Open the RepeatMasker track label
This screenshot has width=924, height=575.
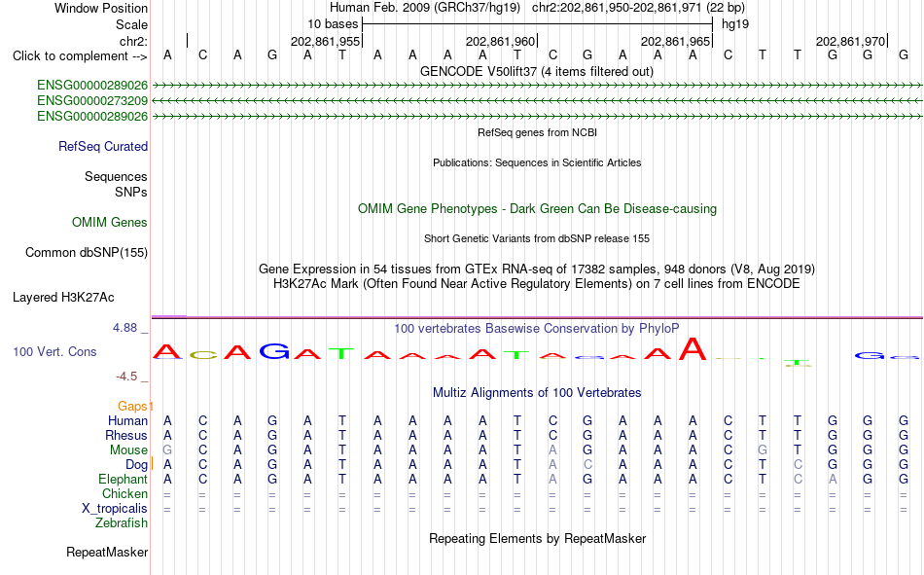pos(107,552)
